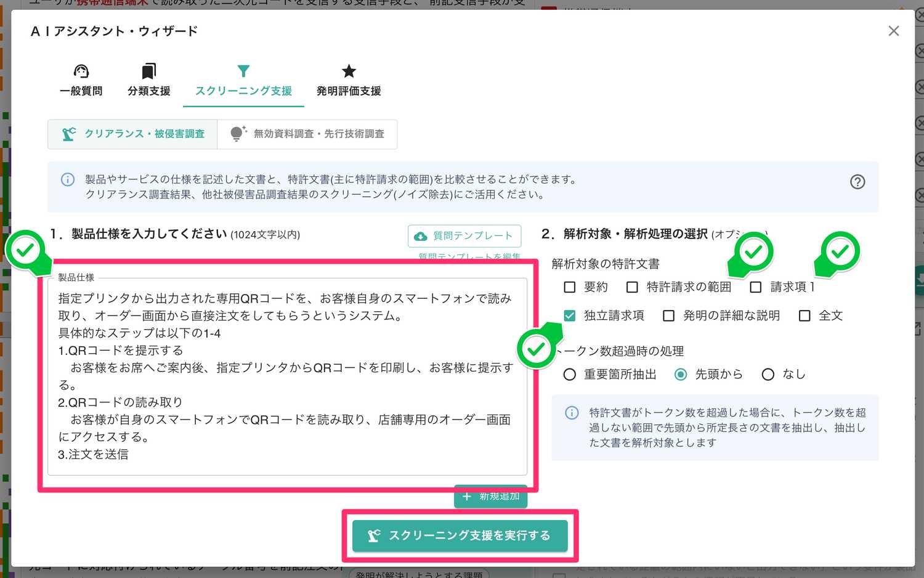
Task: Run スクリーニング支援を実行する
Action: point(460,535)
